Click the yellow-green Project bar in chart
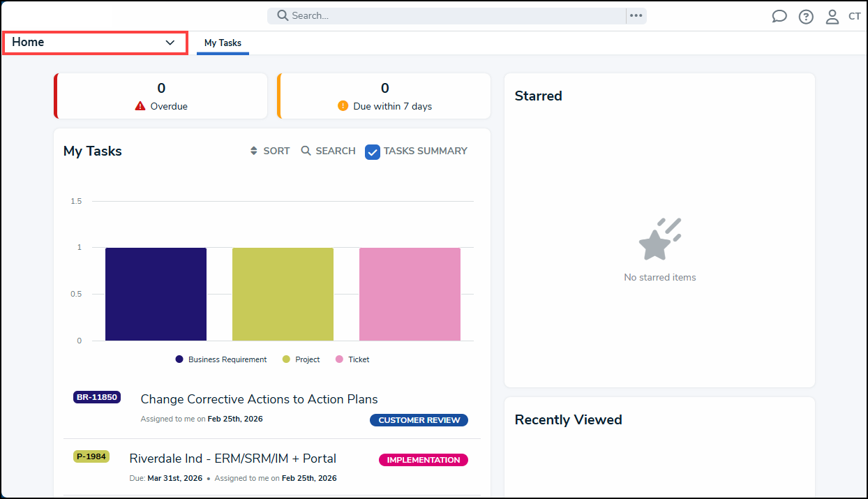This screenshot has width=868, height=499. [283, 294]
